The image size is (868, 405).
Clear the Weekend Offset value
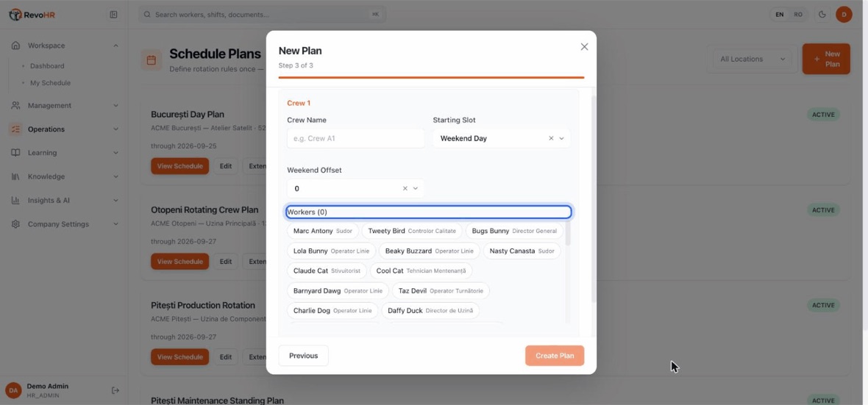pyautogui.click(x=405, y=189)
